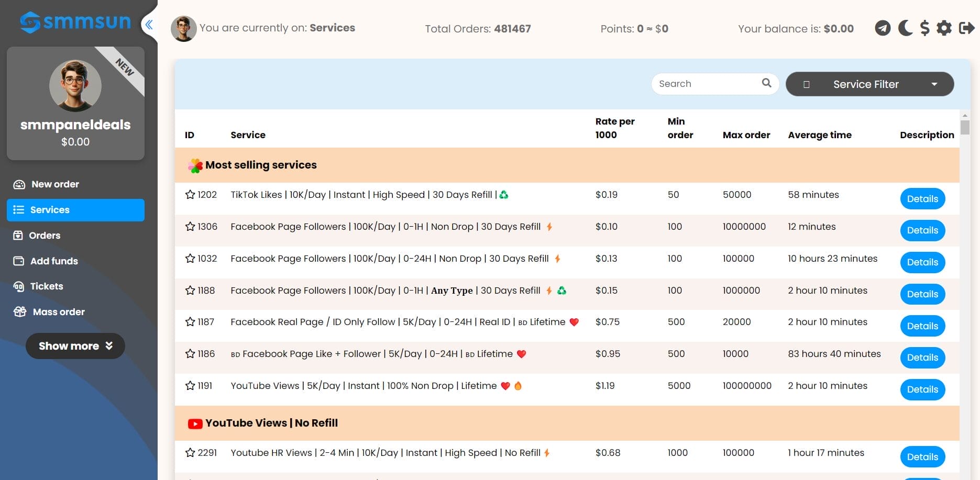Collapse the sidebar with double chevron
980x480 pixels.
pyautogui.click(x=149, y=24)
